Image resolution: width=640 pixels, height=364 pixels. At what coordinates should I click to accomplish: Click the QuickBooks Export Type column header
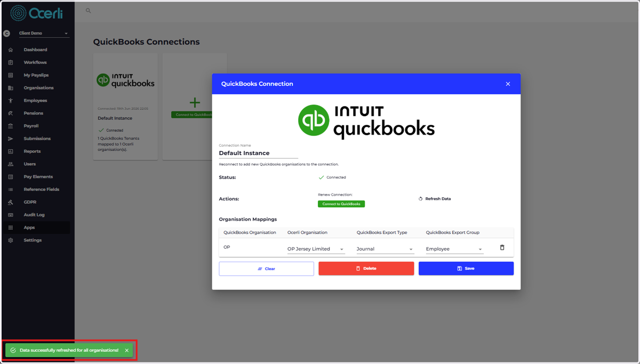pyautogui.click(x=382, y=232)
